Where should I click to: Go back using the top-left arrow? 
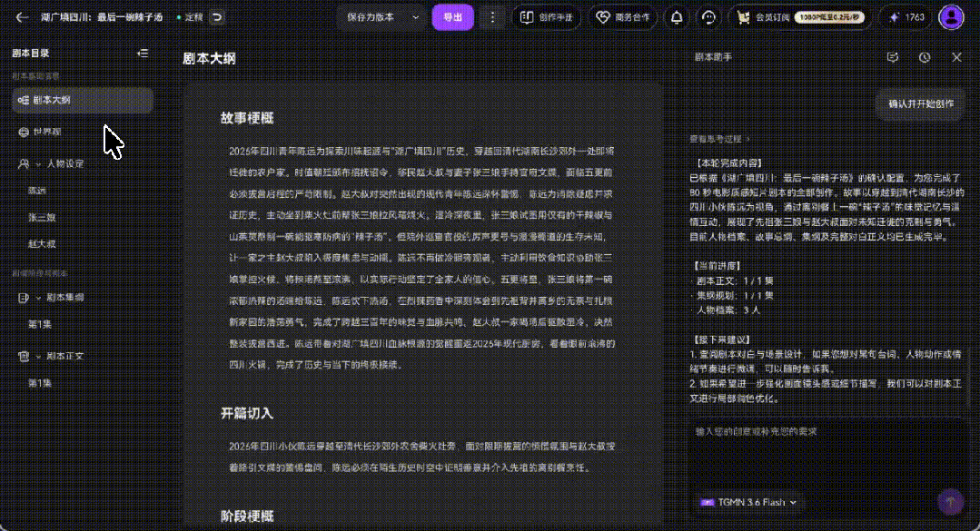pos(22,17)
